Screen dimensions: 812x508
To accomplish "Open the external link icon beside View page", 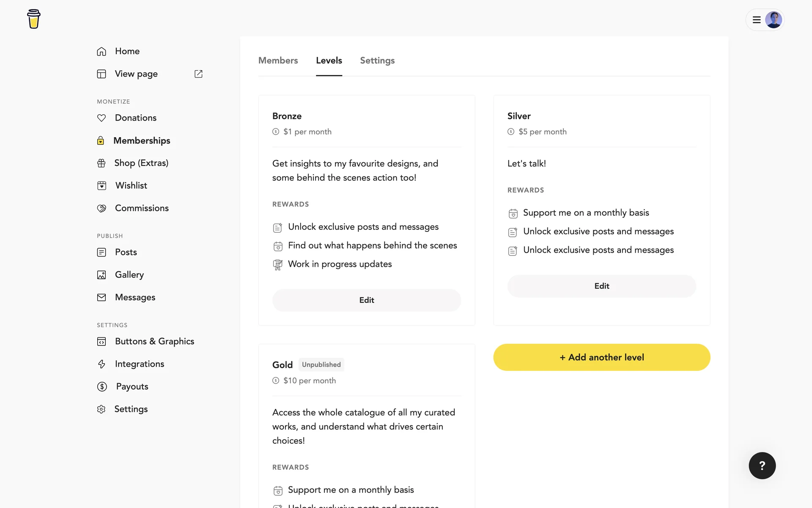I will tap(198, 74).
